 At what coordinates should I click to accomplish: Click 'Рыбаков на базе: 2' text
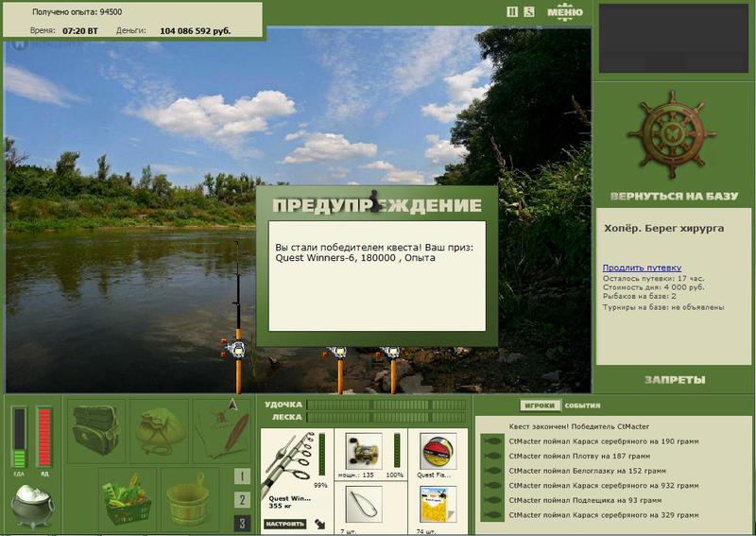tap(640, 296)
